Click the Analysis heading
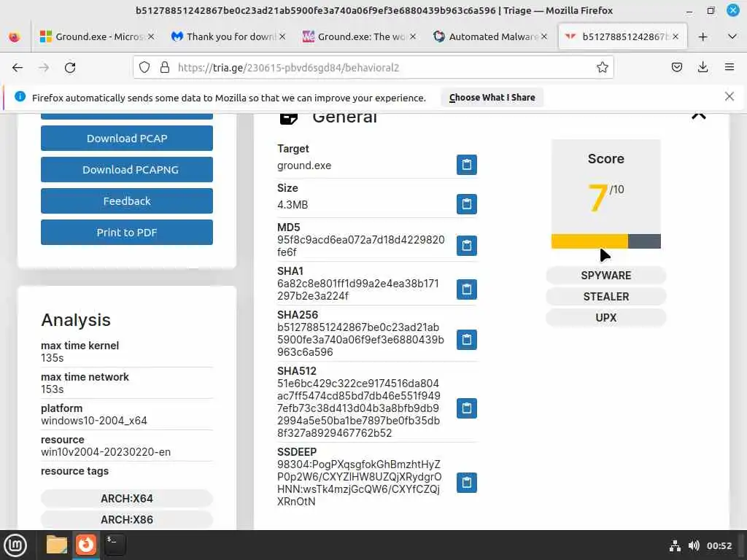This screenshot has width=747, height=560. click(76, 319)
